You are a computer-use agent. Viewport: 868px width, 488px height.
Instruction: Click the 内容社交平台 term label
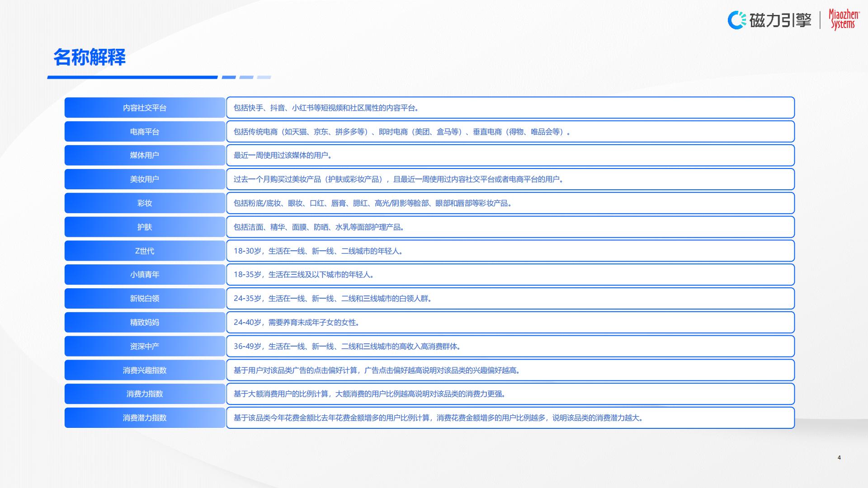point(145,108)
